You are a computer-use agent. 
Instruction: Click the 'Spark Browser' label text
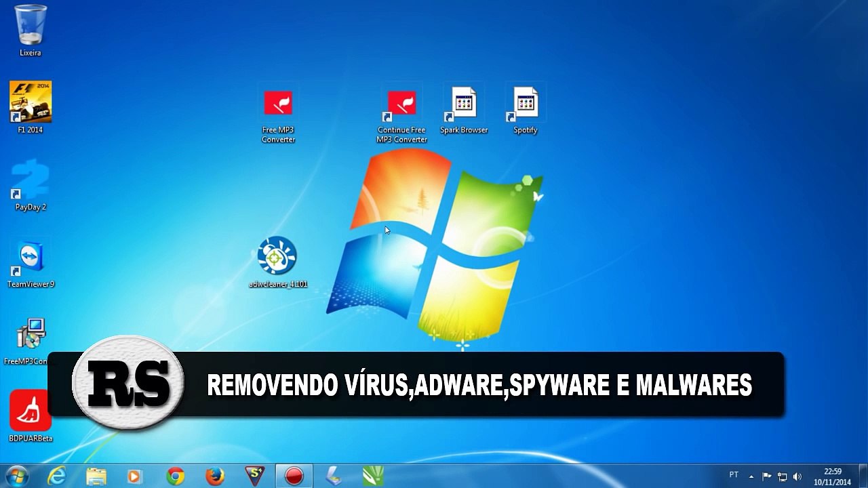tap(464, 130)
